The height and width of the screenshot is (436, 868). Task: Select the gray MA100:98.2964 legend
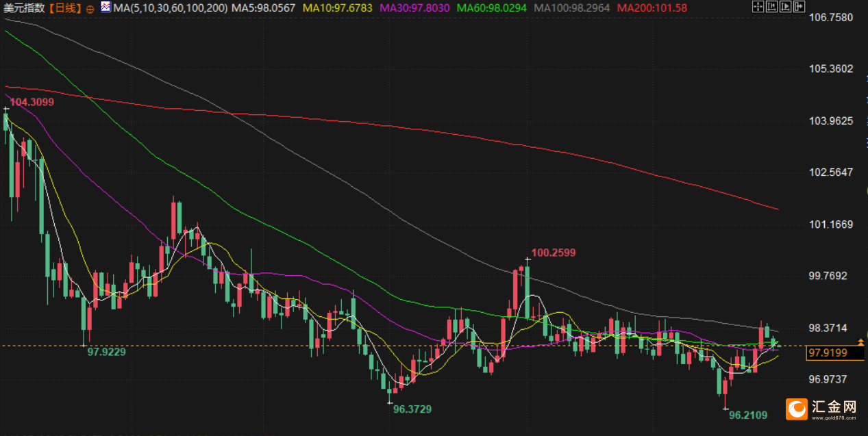click(x=573, y=8)
